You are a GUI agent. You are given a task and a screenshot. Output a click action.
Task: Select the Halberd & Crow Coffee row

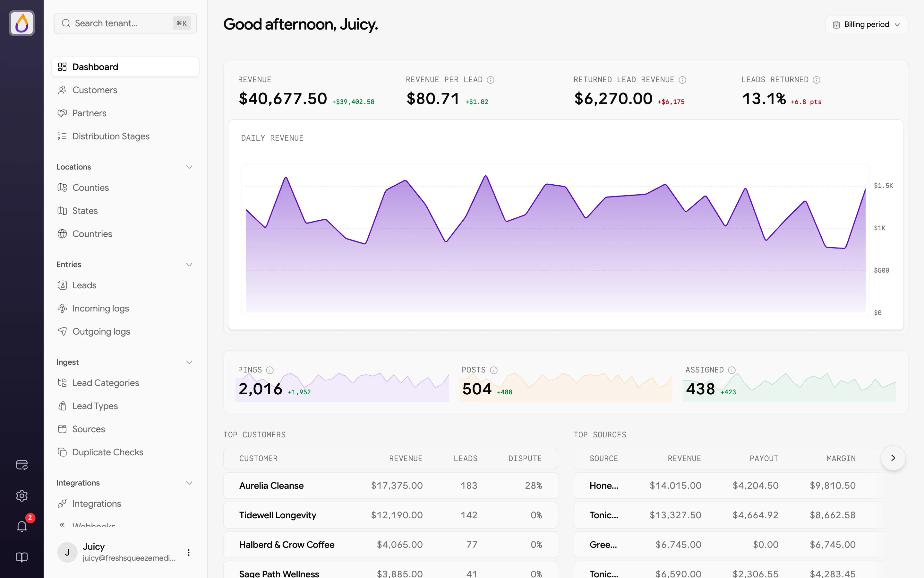[x=390, y=545]
